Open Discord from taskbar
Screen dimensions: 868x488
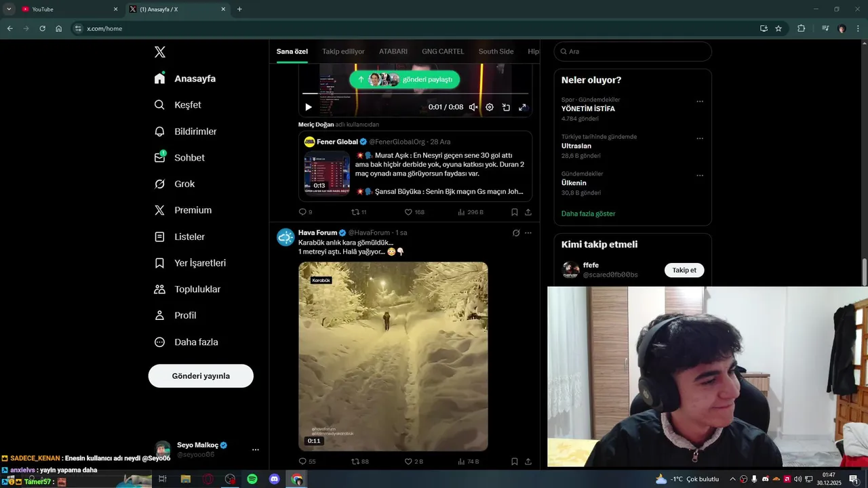tap(275, 479)
